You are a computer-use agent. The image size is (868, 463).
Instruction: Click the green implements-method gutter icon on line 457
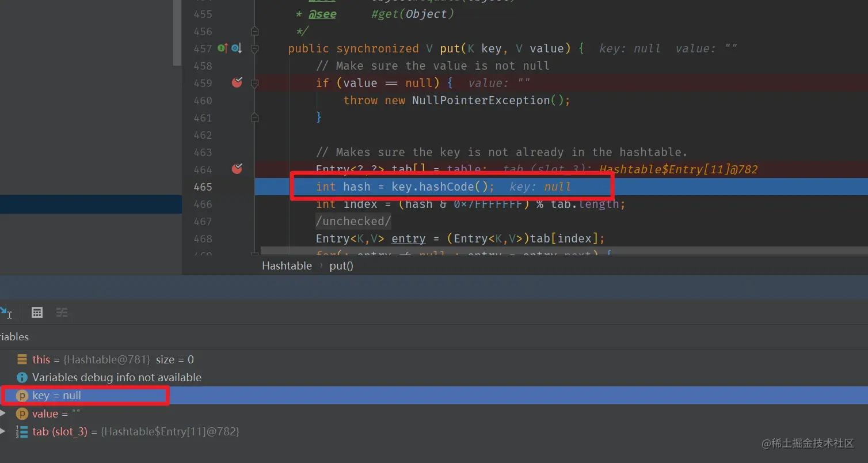click(x=223, y=48)
